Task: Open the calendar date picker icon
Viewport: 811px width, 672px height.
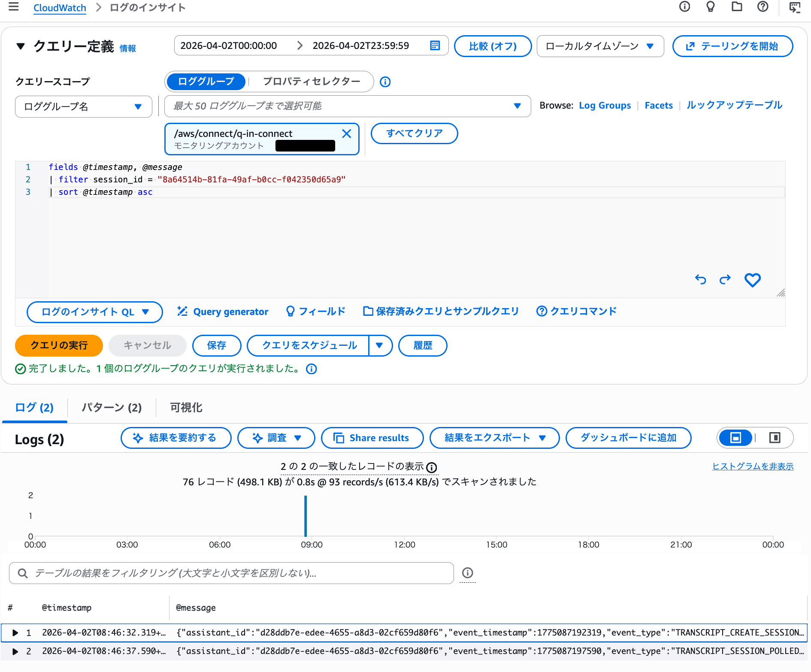Action: pos(435,45)
